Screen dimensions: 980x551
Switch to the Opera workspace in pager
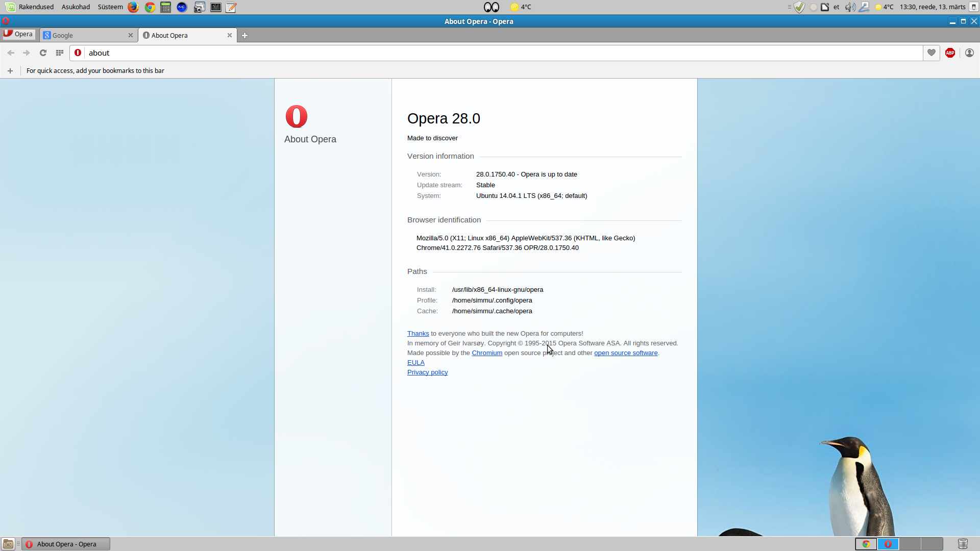(x=888, y=544)
